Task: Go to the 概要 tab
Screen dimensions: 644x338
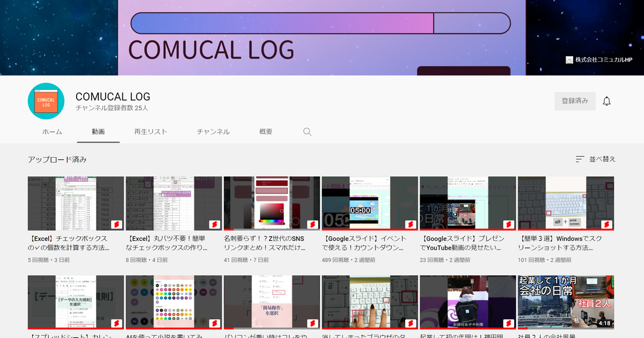Action: 266,131
